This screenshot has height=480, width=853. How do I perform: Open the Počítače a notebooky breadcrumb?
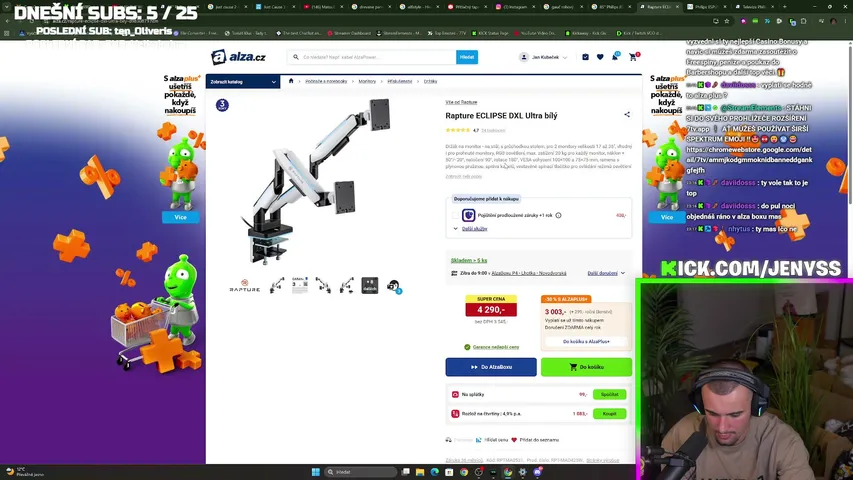click(326, 81)
